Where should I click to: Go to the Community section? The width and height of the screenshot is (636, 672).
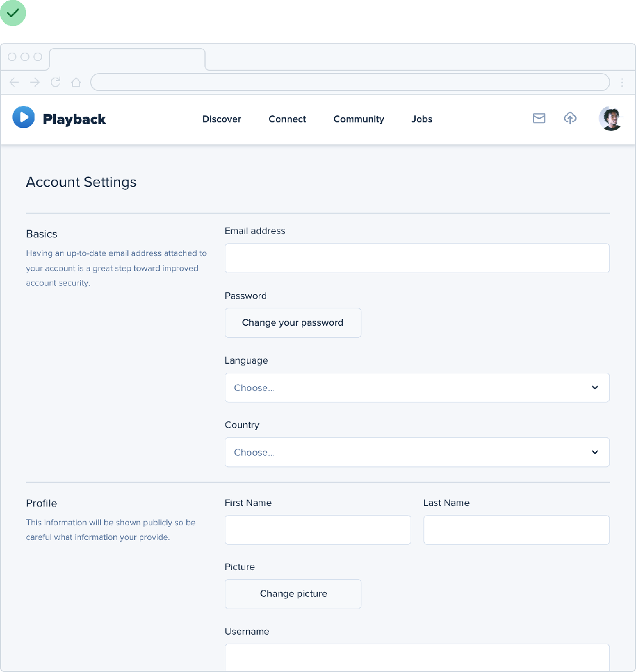(x=358, y=119)
